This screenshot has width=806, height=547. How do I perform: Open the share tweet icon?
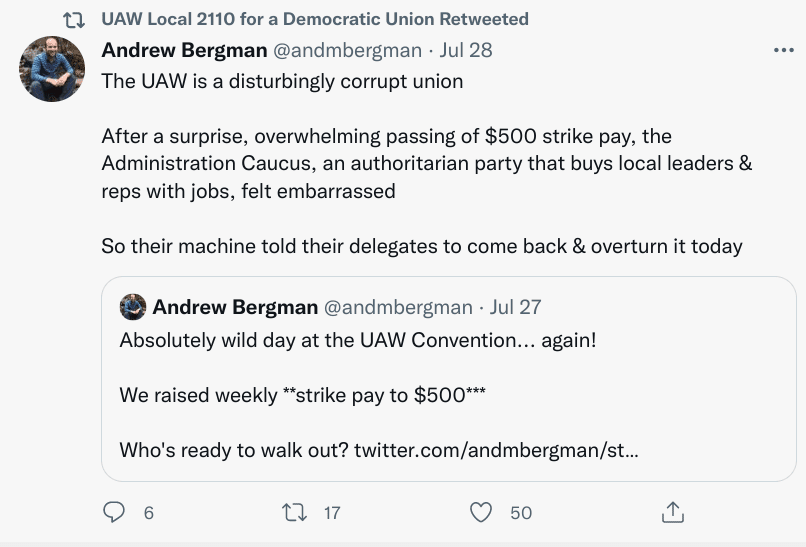[x=673, y=512]
